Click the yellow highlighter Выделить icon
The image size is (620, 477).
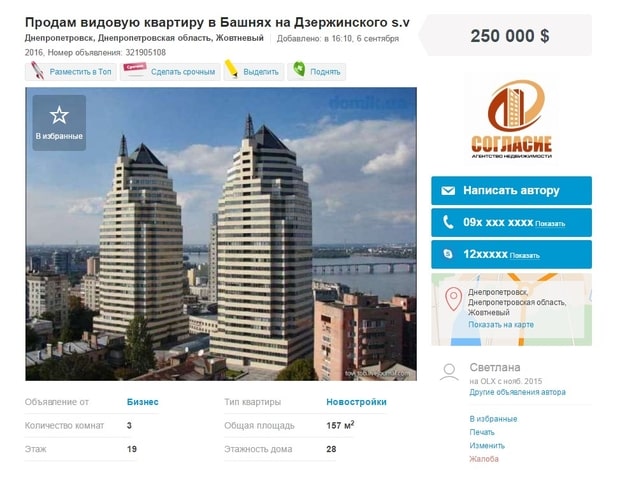(x=231, y=69)
